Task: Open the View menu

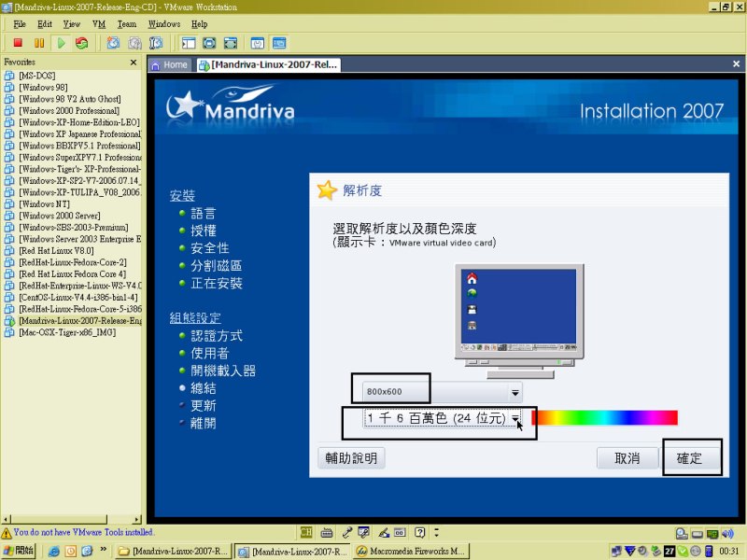Action: pos(72,24)
